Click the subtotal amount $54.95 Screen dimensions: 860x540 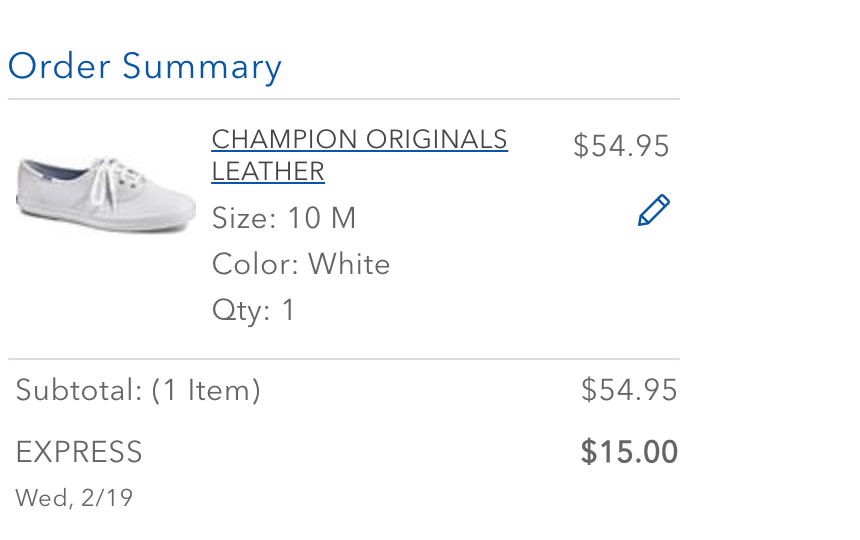[x=629, y=390]
